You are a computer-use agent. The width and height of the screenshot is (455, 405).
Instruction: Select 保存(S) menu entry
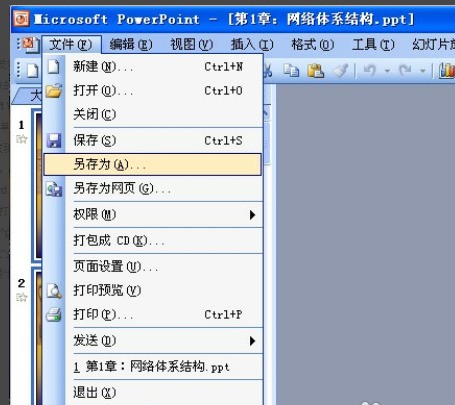coord(153,140)
